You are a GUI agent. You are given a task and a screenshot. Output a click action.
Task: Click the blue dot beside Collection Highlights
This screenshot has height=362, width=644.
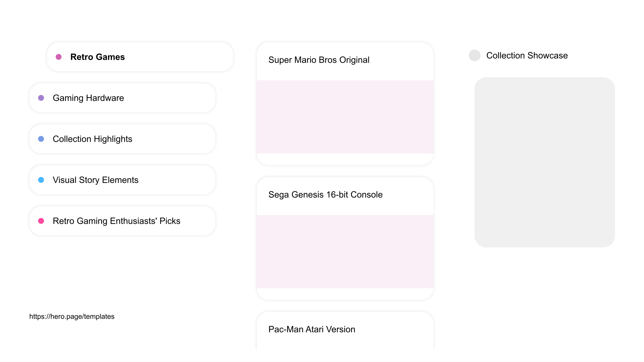click(41, 139)
